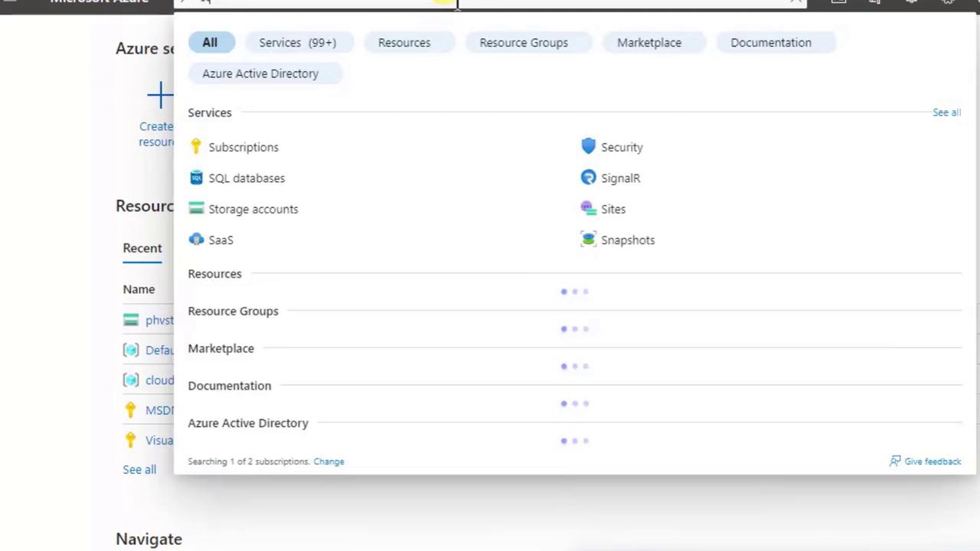This screenshot has width=980, height=551.
Task: Open See all in the Services section
Action: [x=946, y=112]
